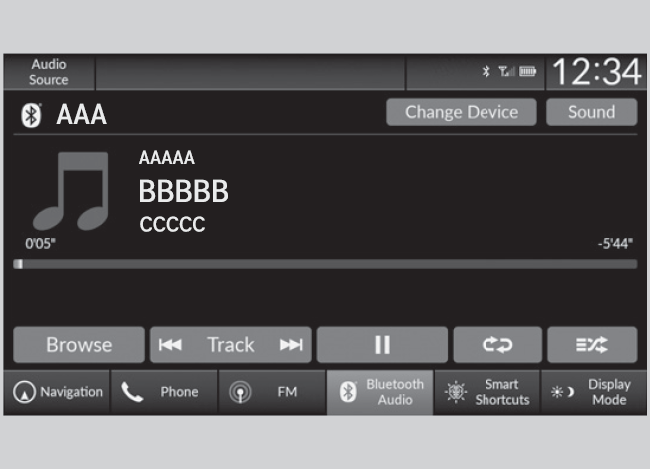Tap the Bluetooth icon beside AAA
This screenshot has height=469, width=650.
32,115
